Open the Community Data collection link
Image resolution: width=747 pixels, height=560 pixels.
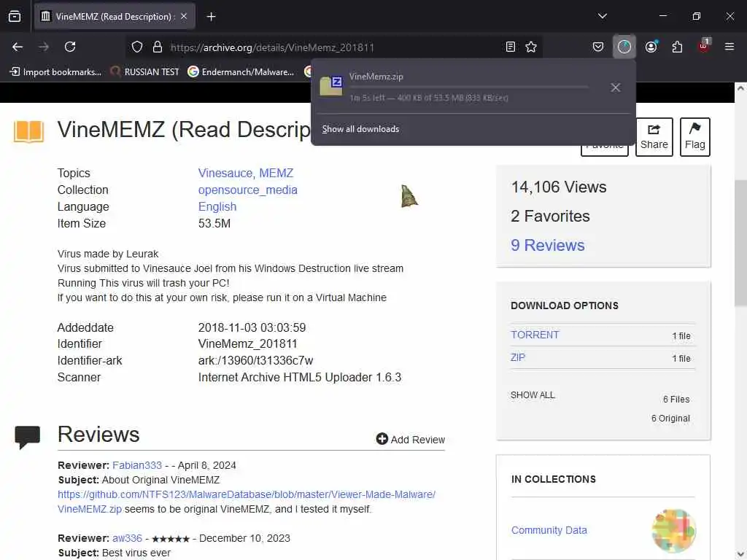[549, 530]
